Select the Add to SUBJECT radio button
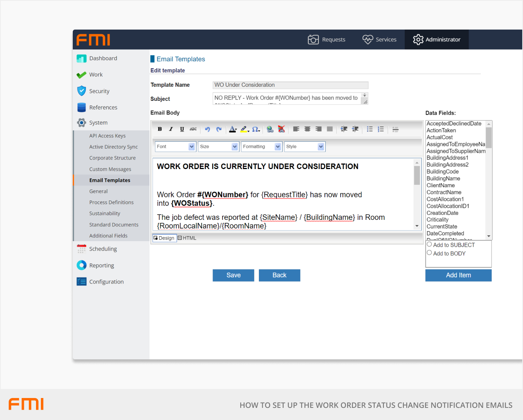 429,244
